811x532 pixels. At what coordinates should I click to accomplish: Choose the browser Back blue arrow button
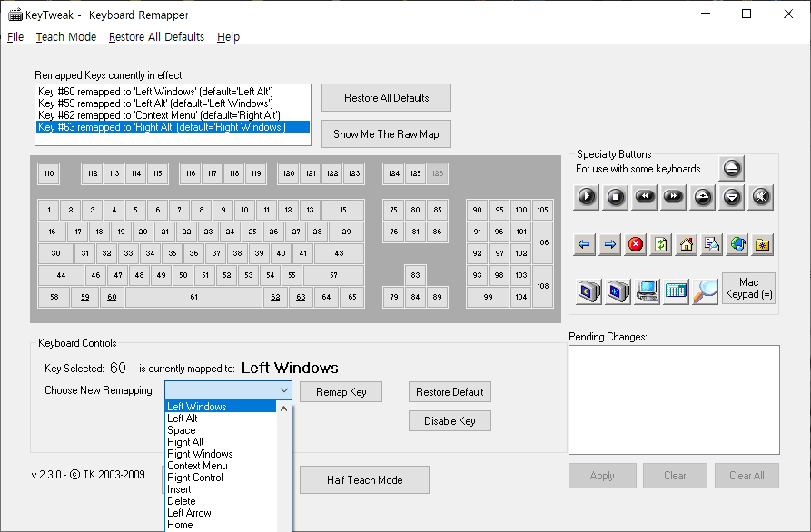coord(584,245)
